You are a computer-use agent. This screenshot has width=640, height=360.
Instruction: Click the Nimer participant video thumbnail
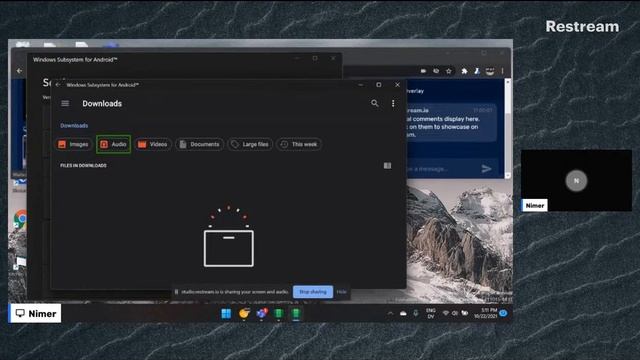click(576, 180)
